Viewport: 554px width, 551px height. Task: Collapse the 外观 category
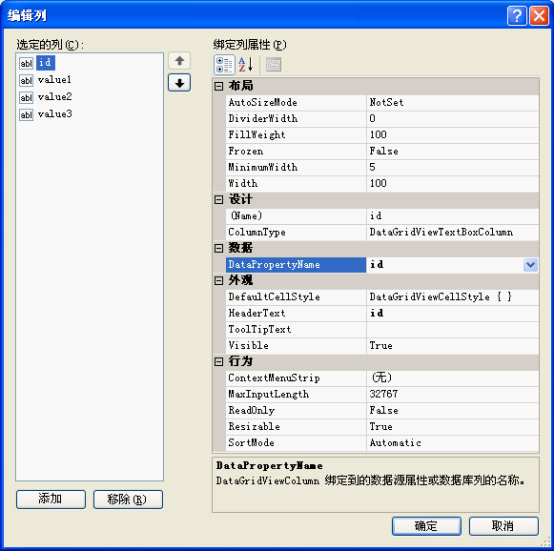click(219, 281)
